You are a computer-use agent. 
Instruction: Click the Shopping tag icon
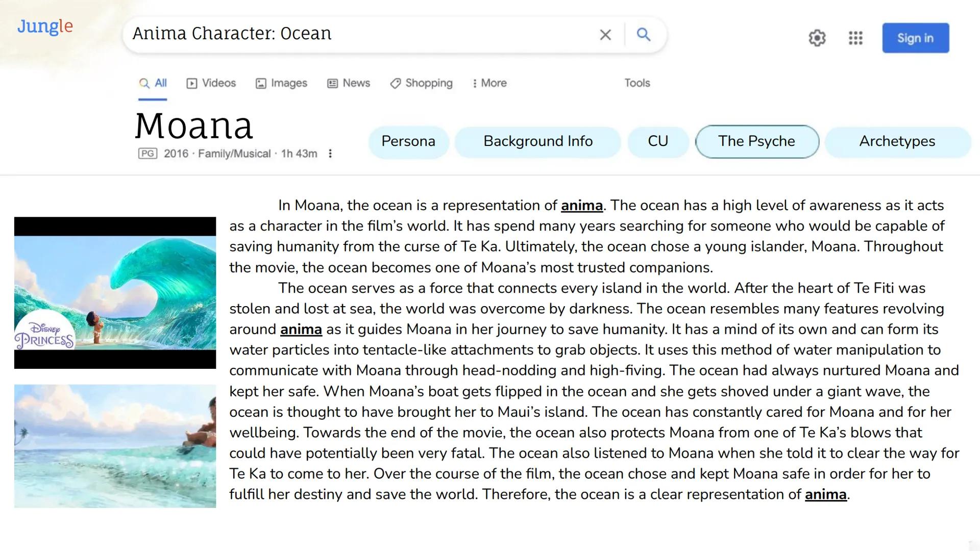pos(395,83)
